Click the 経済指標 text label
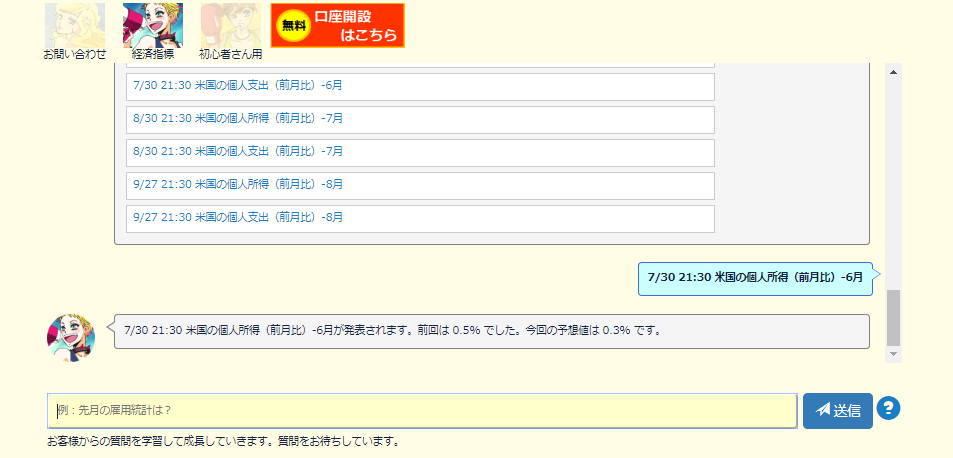Image resolution: width=953 pixels, height=458 pixels. click(152, 55)
